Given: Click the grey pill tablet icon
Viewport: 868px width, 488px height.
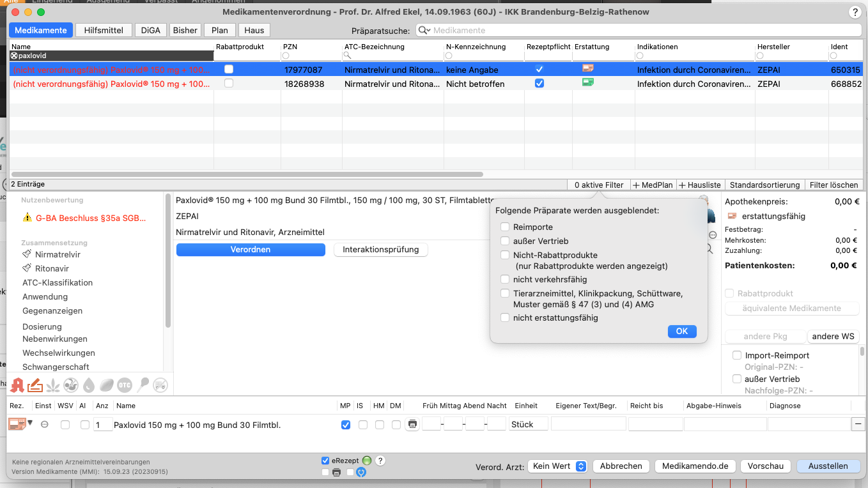Looking at the screenshot, I should click(x=107, y=385).
